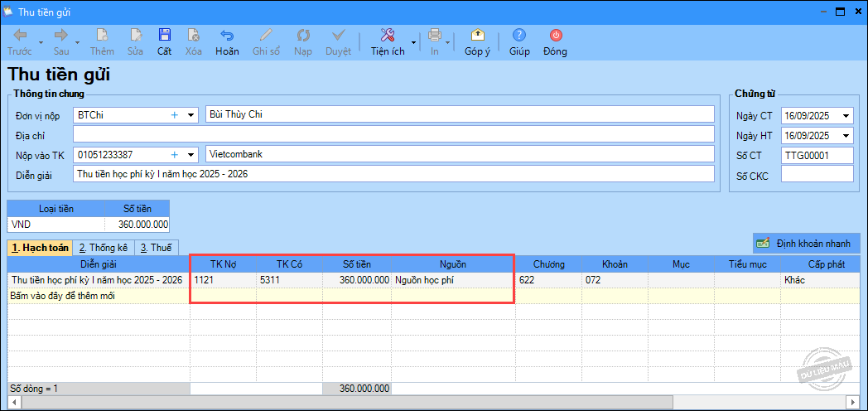868x411 pixels.
Task: Click the Góp ý feedback icon
Action: pos(477,36)
